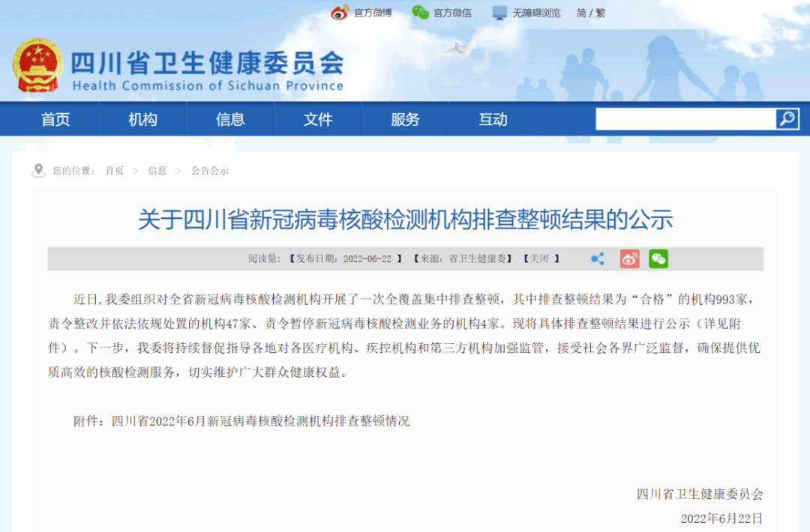Click 公告公示 breadcrumb link

(210, 171)
